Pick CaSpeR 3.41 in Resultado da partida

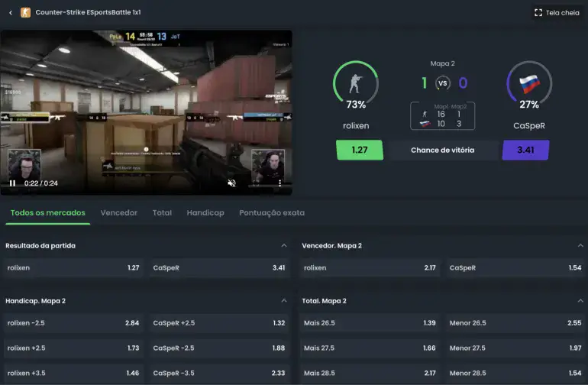pyautogui.click(x=219, y=268)
